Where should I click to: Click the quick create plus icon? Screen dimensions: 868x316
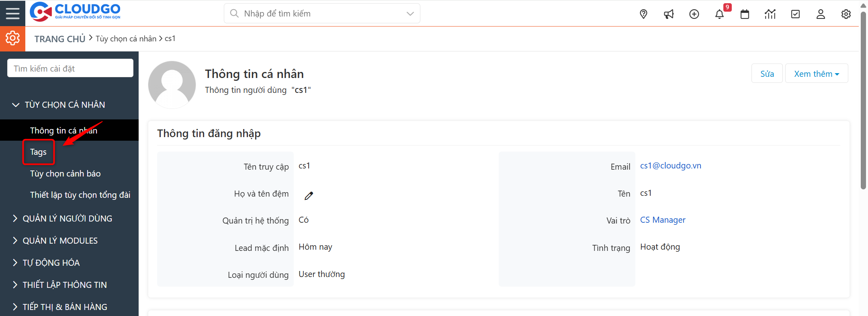pos(694,14)
